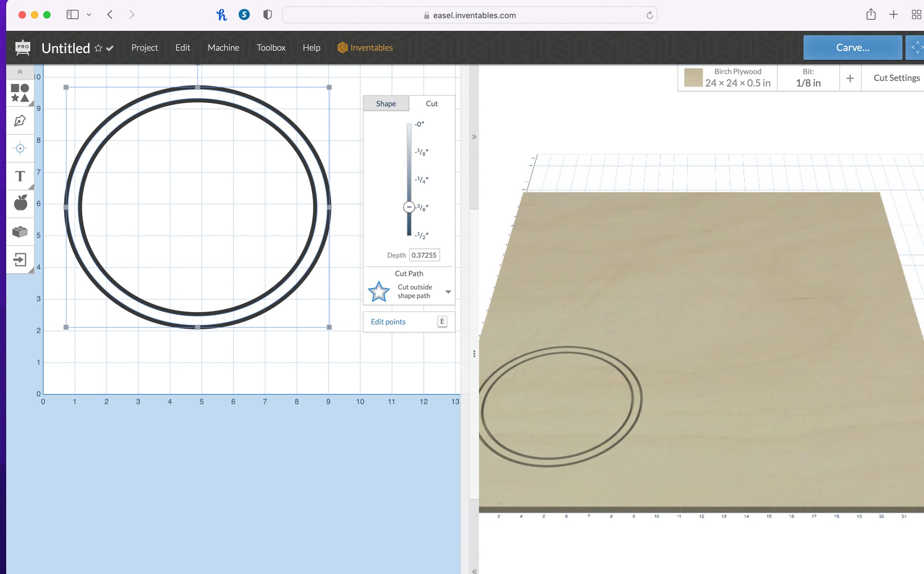Add a bit with plus button
The height and width of the screenshot is (574, 924).
point(850,78)
